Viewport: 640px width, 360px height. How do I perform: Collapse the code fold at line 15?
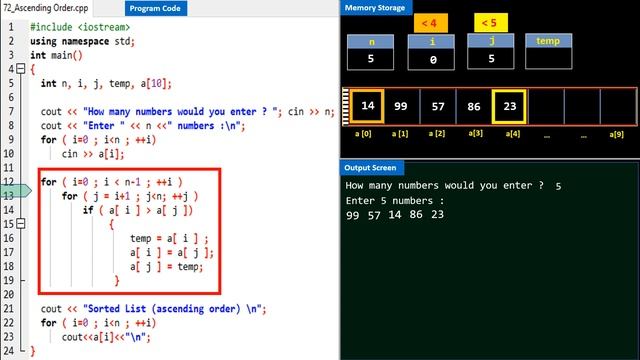click(x=20, y=224)
